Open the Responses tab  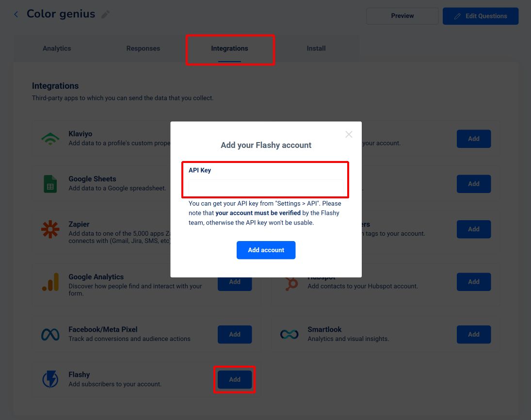point(143,48)
